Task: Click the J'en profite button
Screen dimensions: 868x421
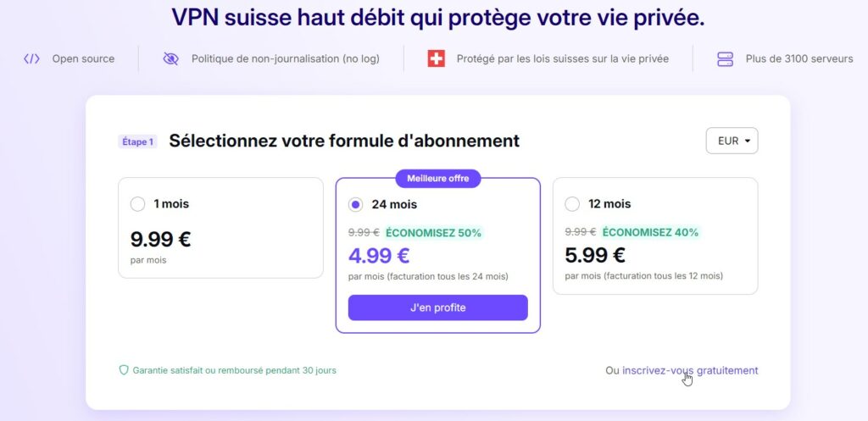Action: coord(438,307)
